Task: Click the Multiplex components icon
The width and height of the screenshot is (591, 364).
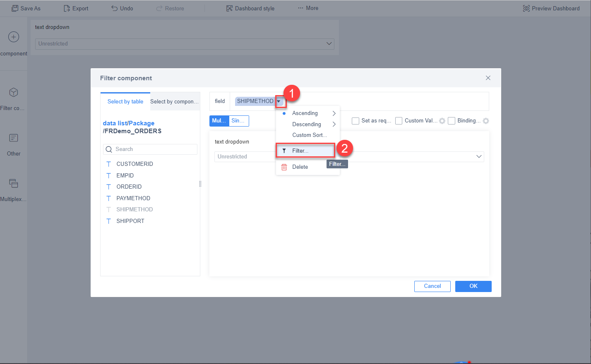Action: point(14,183)
